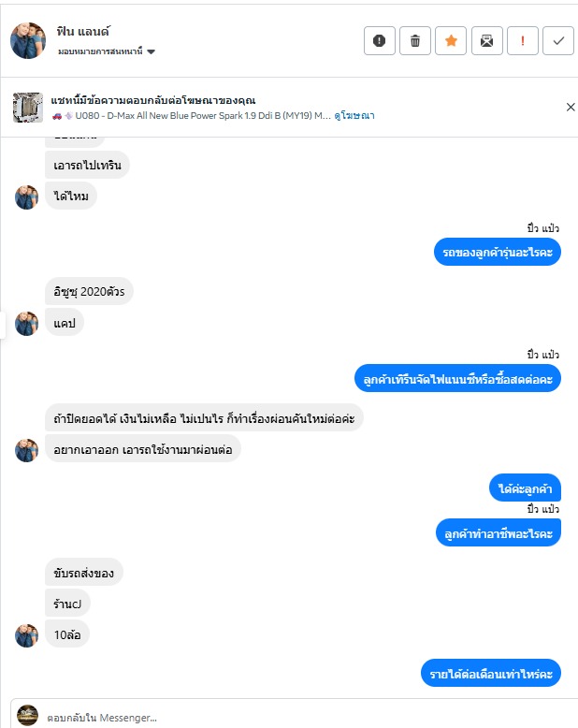Click customer avatar beside 10ล้อ message
This screenshot has width=578, height=728.
[x=27, y=635]
